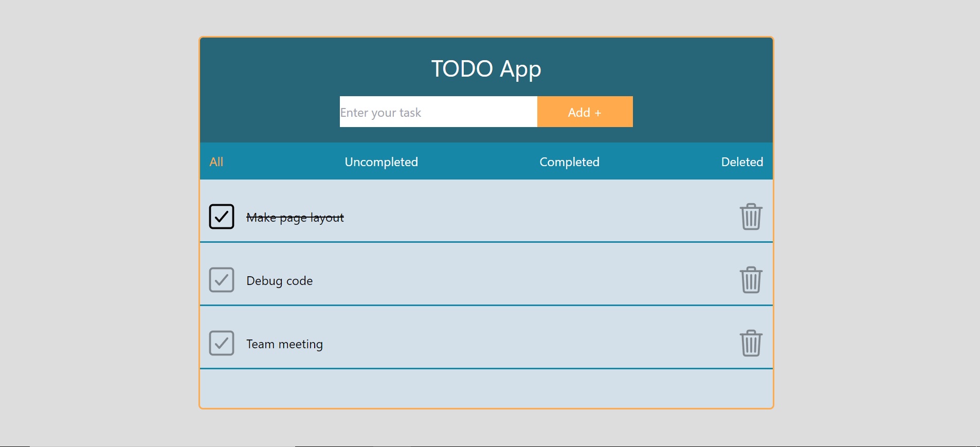Mark "Debug code" as completed

click(x=222, y=280)
